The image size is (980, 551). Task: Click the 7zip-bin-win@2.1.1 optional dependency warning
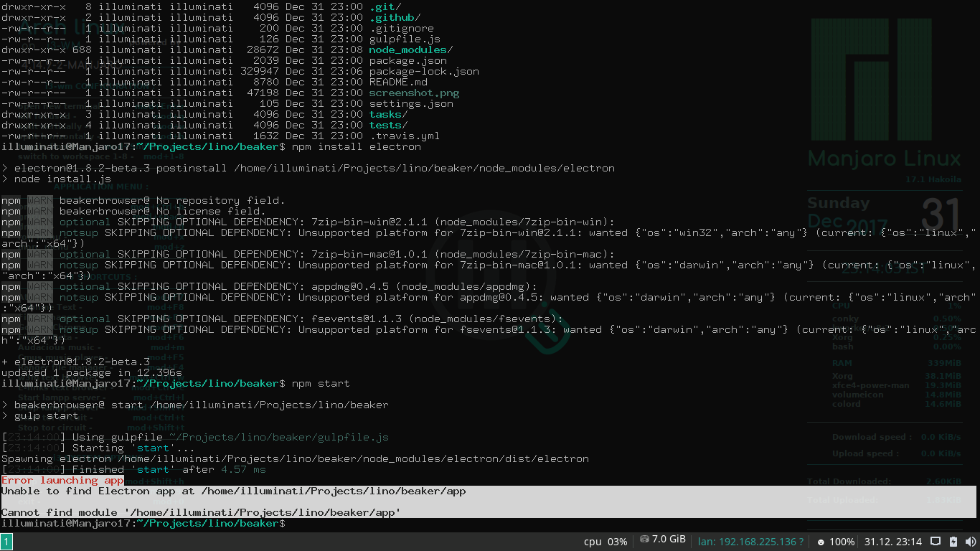[x=308, y=222]
